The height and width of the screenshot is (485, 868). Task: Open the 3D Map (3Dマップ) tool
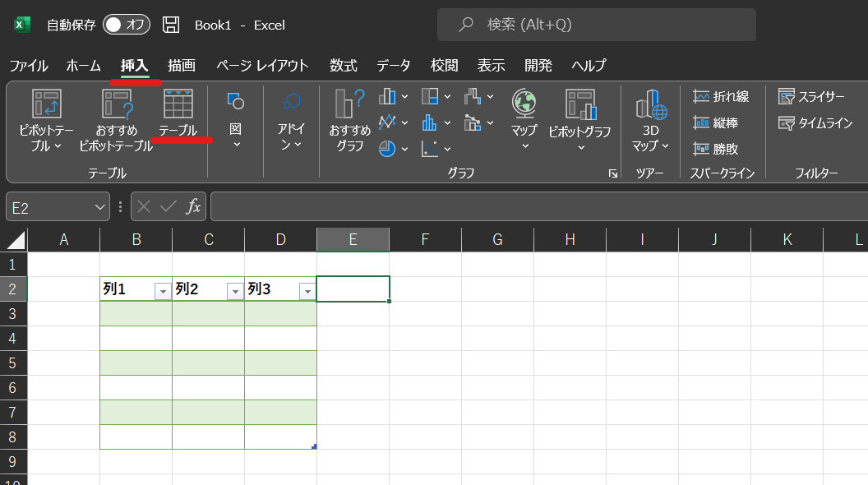click(x=650, y=119)
